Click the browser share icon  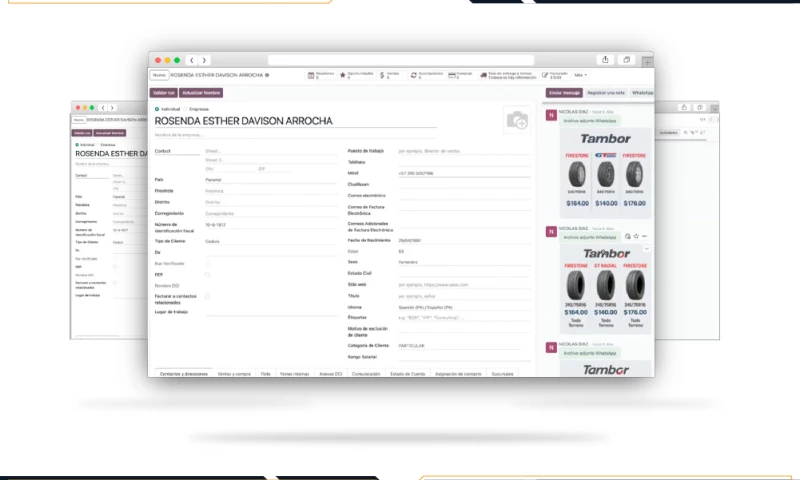coord(605,60)
